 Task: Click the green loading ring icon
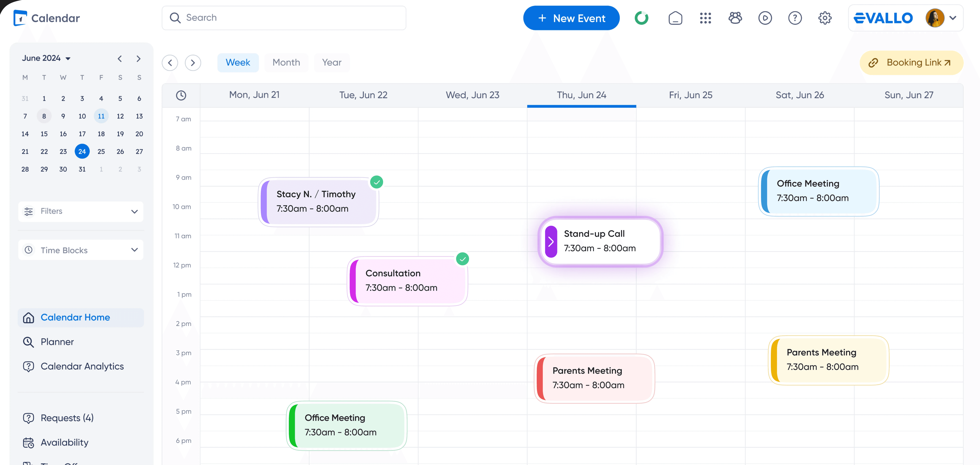(x=641, y=18)
